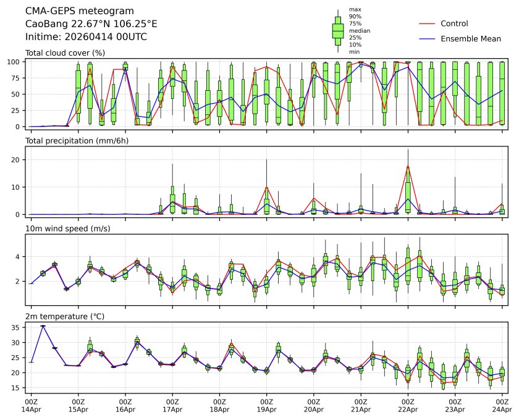Click the blue Ensemble Mean legend line
This screenshot has height=420, width=519.
pyautogui.click(x=428, y=38)
